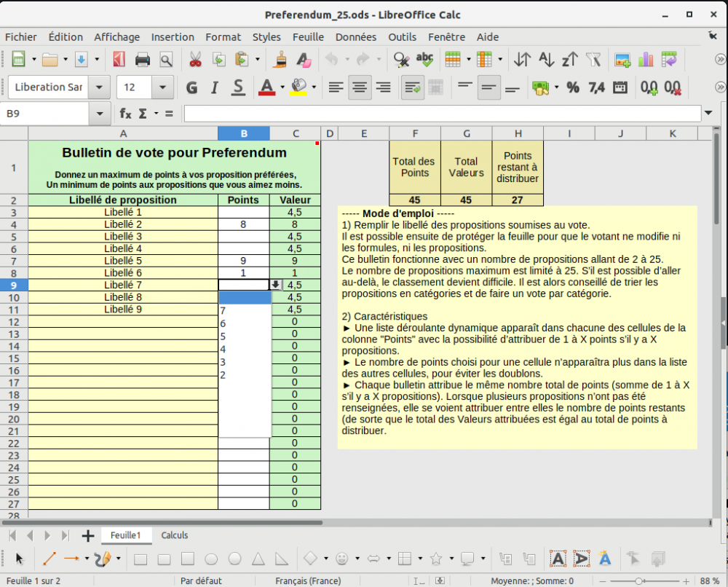Click the Paste clipboard icon
The image size is (728, 587).
[x=242, y=60]
